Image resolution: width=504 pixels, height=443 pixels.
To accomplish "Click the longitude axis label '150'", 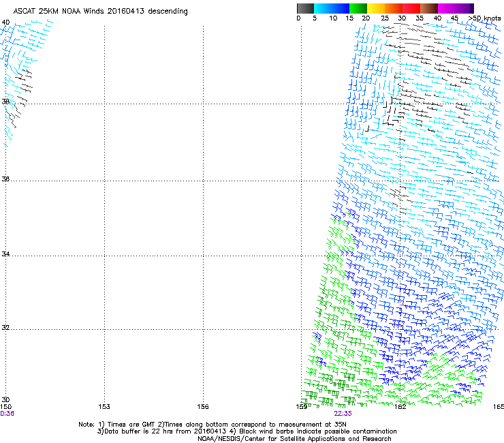I will tap(5, 407).
